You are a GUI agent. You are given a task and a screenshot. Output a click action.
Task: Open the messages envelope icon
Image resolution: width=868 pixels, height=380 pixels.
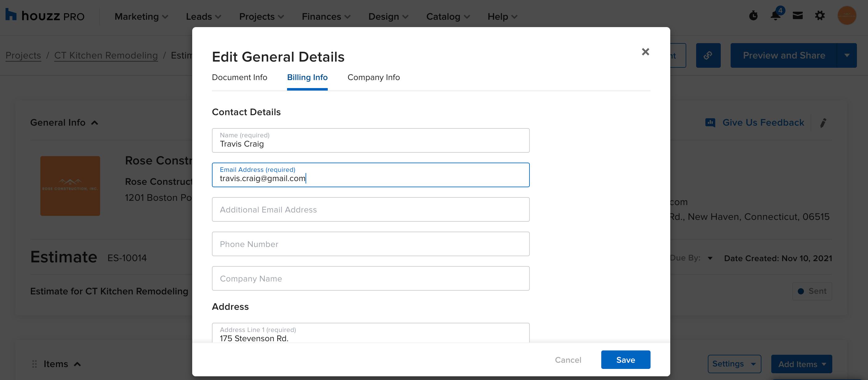click(797, 15)
